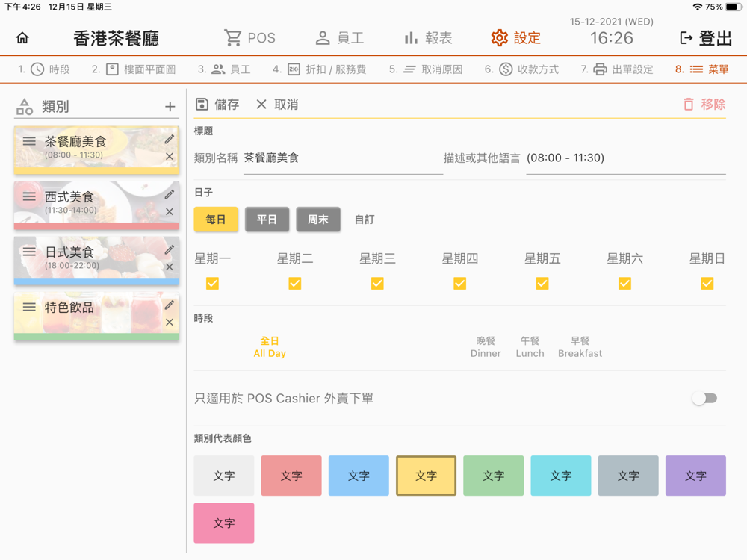Choose 晚餐 Dinner time period
The image size is (747, 560).
point(486,347)
